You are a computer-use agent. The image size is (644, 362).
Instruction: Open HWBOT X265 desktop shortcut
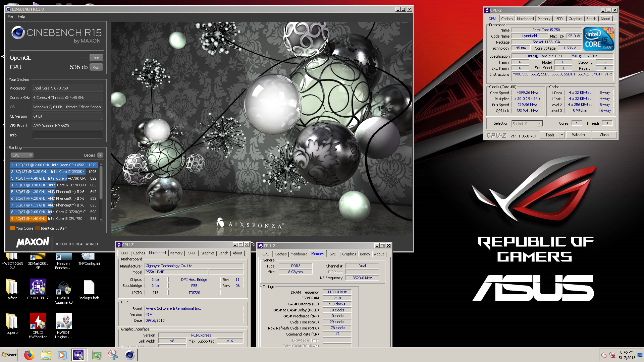coord(12,261)
